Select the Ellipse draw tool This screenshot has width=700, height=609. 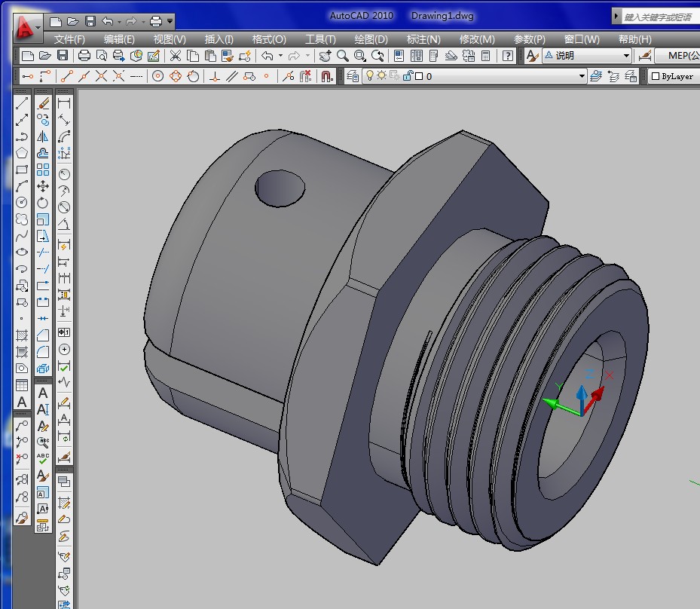(x=21, y=252)
